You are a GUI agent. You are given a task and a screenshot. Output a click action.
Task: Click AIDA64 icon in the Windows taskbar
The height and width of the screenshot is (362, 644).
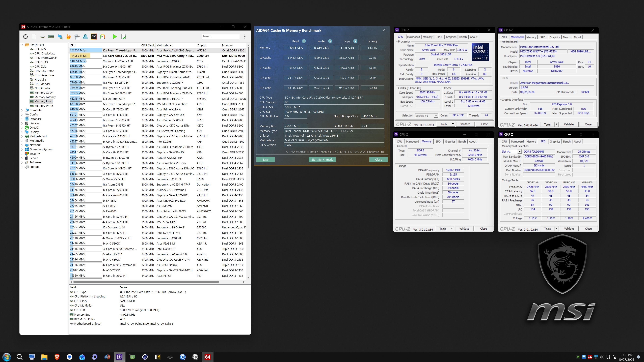click(207, 357)
